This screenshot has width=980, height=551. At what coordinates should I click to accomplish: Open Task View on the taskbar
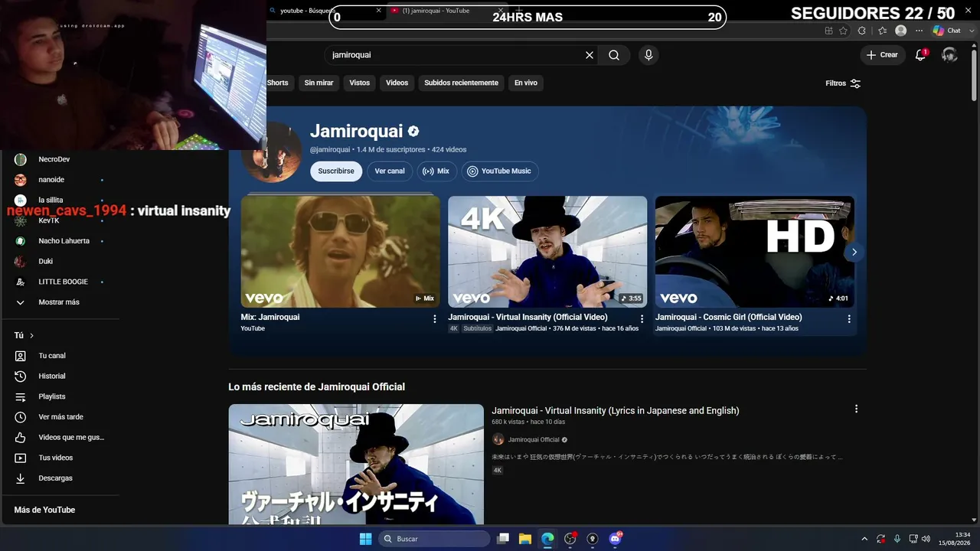click(503, 539)
